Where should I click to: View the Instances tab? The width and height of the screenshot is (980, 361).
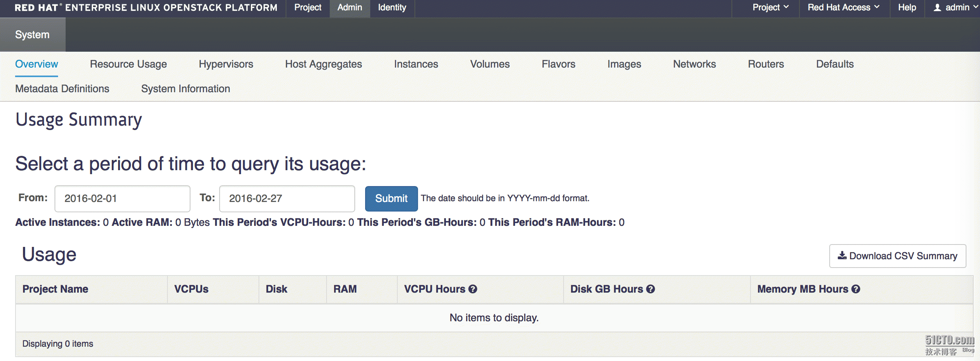point(416,64)
